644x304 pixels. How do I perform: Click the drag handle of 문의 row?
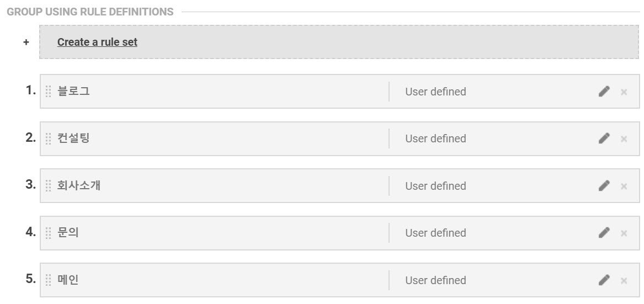48,233
